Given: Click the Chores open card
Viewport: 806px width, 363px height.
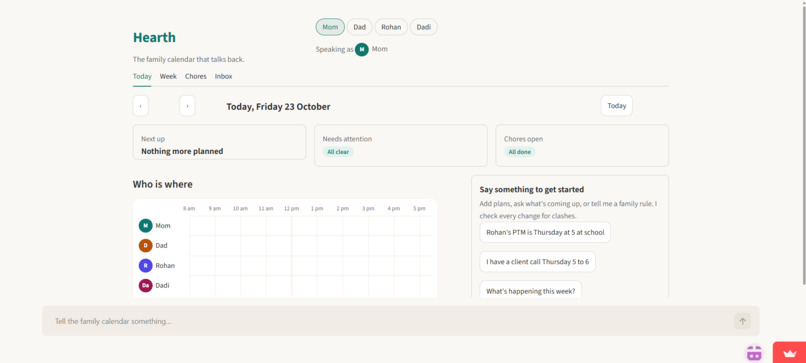Looking at the screenshot, I should click(x=582, y=146).
